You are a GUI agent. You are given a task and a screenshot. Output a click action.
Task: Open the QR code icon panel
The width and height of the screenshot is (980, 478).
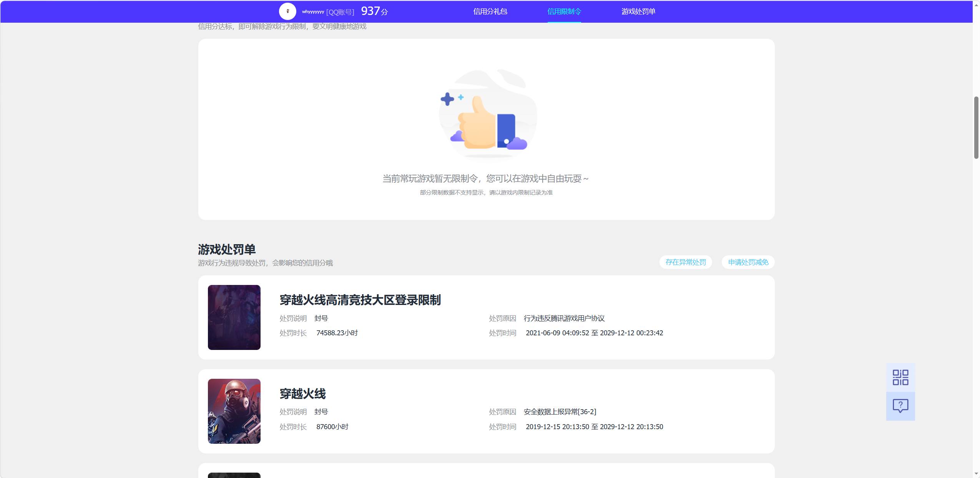(x=900, y=377)
